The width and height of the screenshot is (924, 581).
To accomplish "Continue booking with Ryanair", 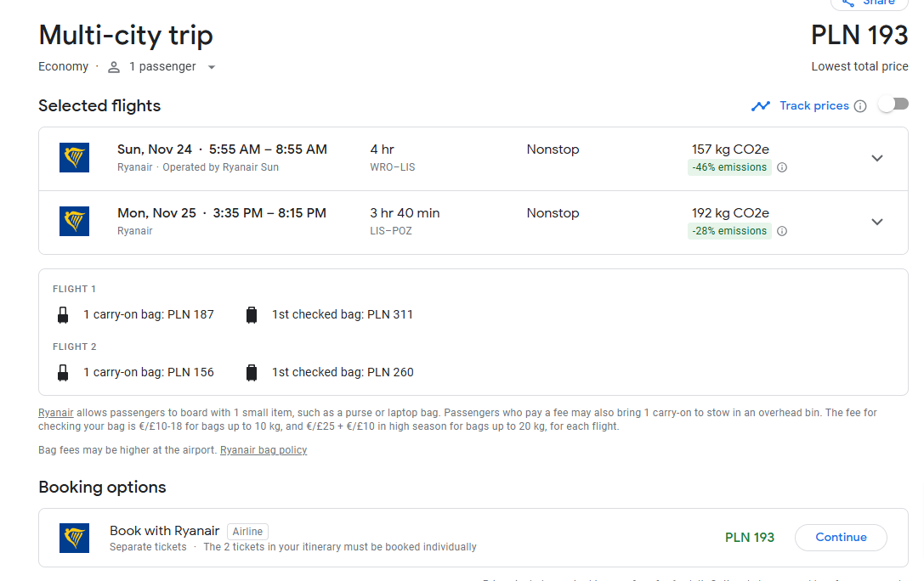I will point(841,538).
